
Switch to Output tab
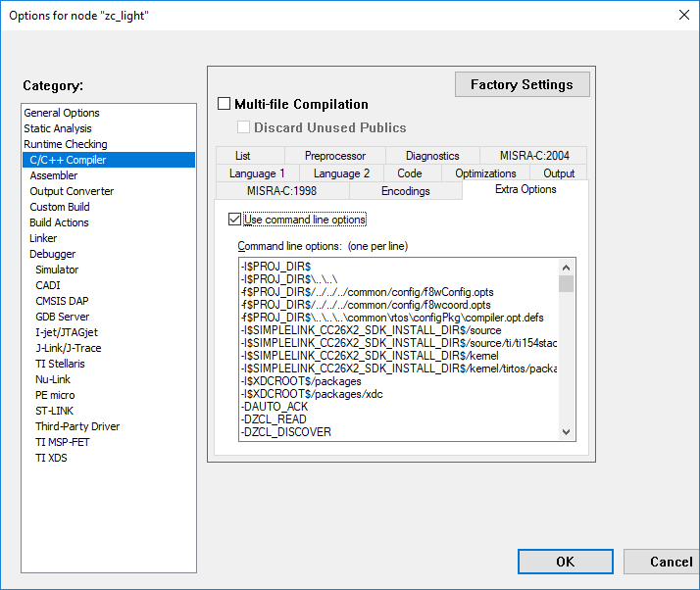click(x=559, y=173)
